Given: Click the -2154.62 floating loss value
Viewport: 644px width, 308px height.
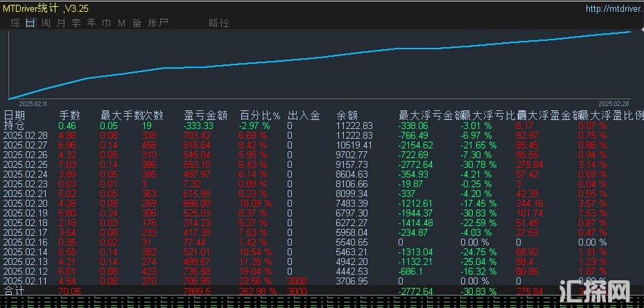Looking at the screenshot, I should tap(416, 145).
